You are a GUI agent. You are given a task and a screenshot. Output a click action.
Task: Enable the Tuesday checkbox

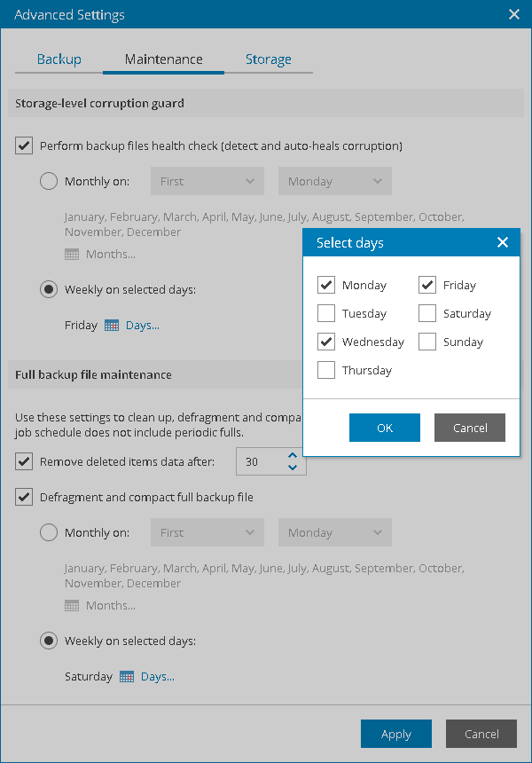tap(326, 314)
